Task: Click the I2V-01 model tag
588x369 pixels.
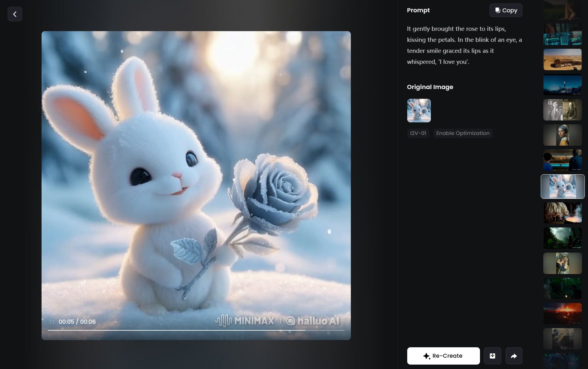Action: [418, 133]
